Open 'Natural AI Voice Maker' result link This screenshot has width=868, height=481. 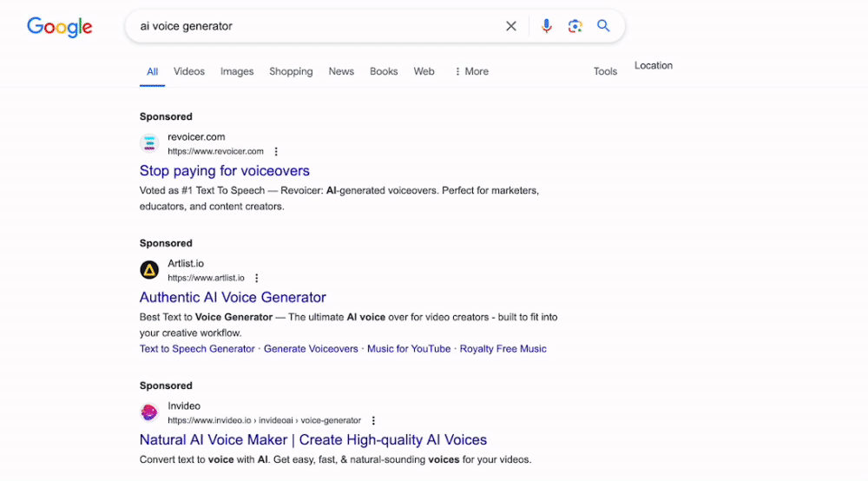click(313, 439)
